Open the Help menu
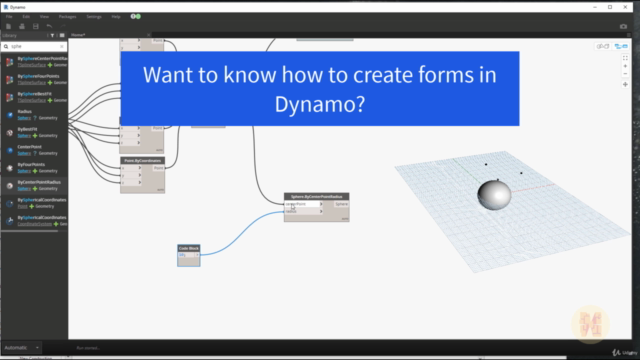The height and width of the screenshot is (360, 640). tap(116, 17)
